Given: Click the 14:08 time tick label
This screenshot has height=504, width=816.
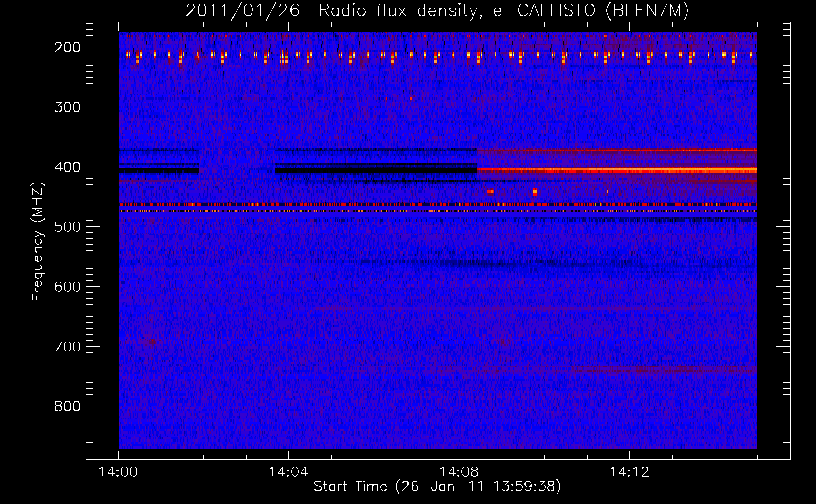Looking at the screenshot, I should [x=459, y=472].
